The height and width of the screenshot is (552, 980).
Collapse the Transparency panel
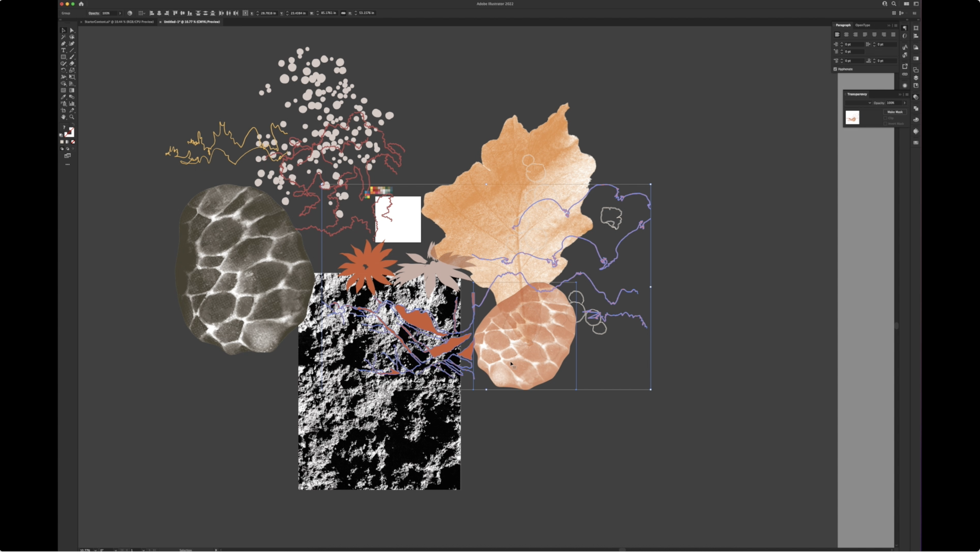[900, 95]
